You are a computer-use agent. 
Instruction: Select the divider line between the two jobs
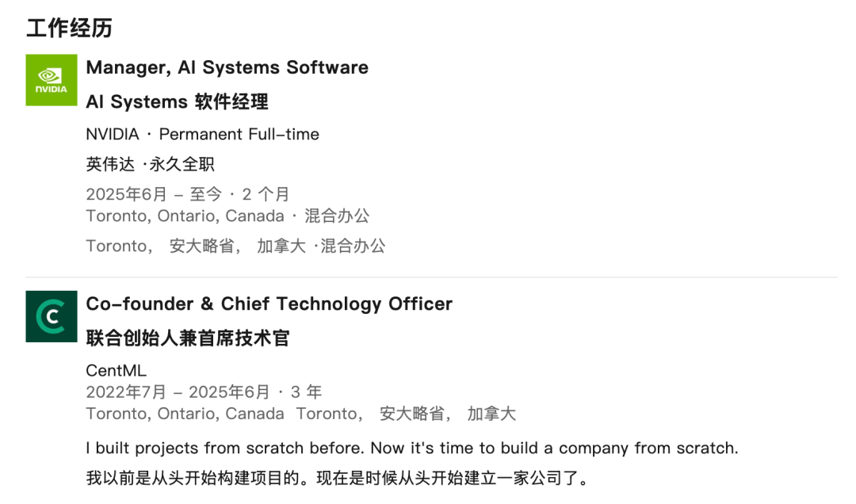coord(431,277)
